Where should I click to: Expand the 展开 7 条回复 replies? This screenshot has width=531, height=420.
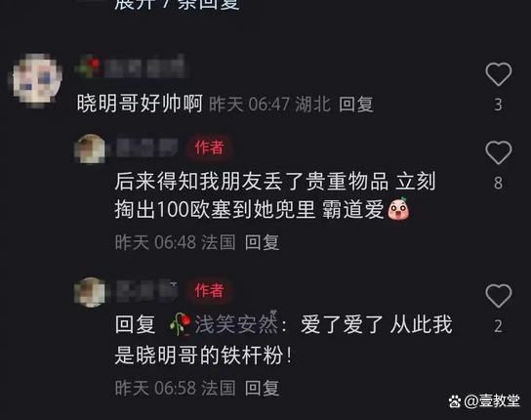[177, 4]
